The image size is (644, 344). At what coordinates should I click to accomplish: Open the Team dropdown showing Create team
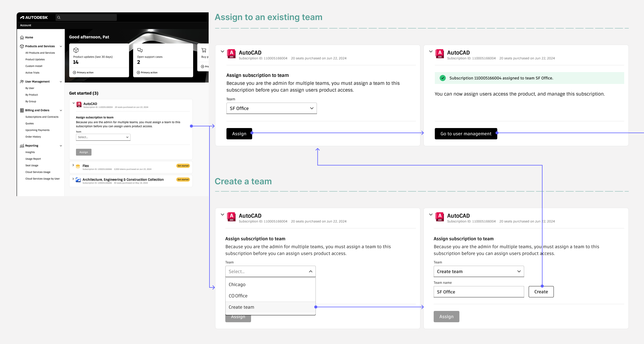479,272
